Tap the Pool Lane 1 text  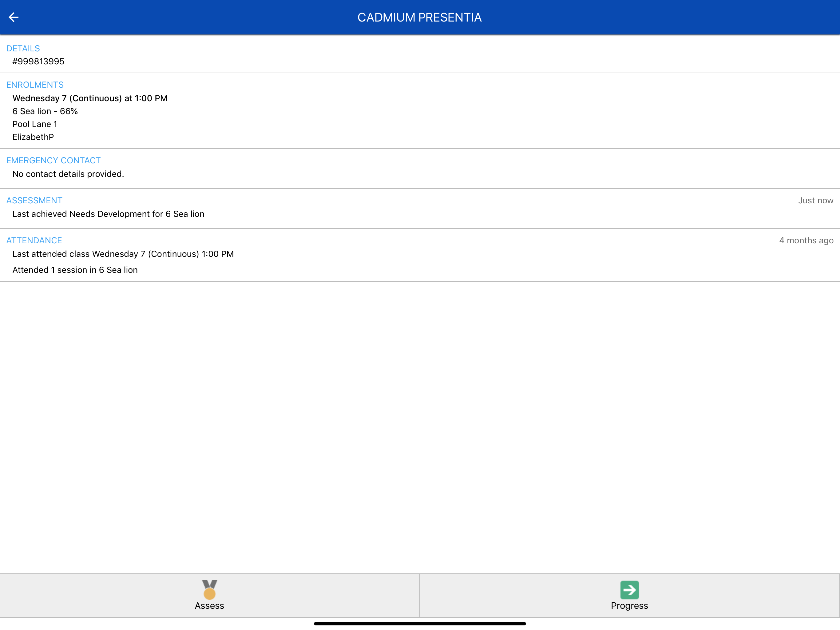coord(35,124)
